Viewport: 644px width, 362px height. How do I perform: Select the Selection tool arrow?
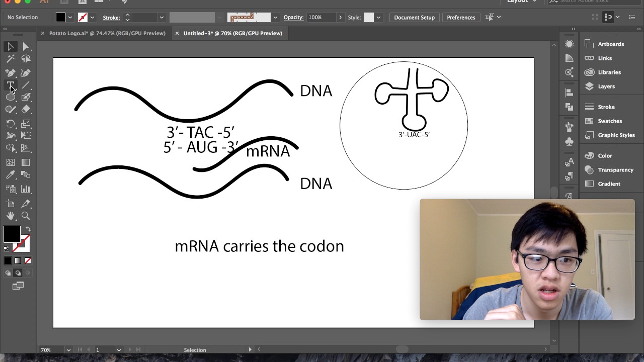click(11, 46)
